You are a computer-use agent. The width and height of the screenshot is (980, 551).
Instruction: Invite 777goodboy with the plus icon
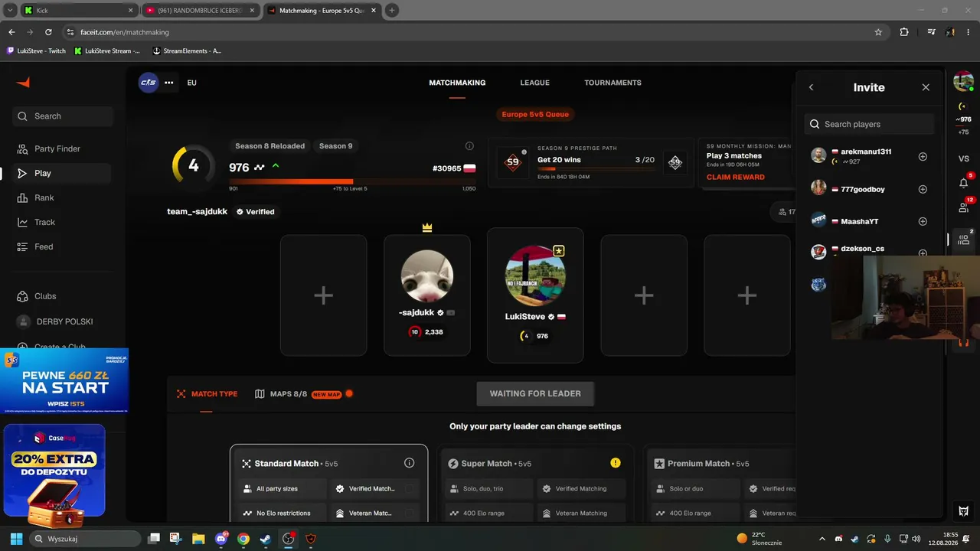click(x=923, y=189)
